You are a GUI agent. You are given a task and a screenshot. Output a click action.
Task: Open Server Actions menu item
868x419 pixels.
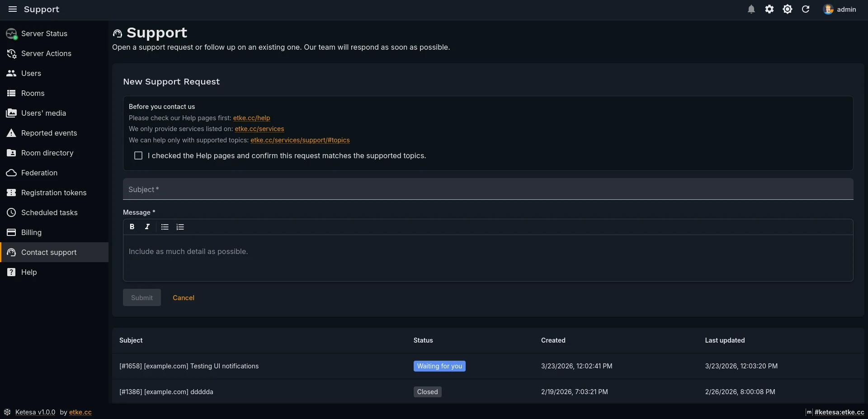(x=54, y=53)
